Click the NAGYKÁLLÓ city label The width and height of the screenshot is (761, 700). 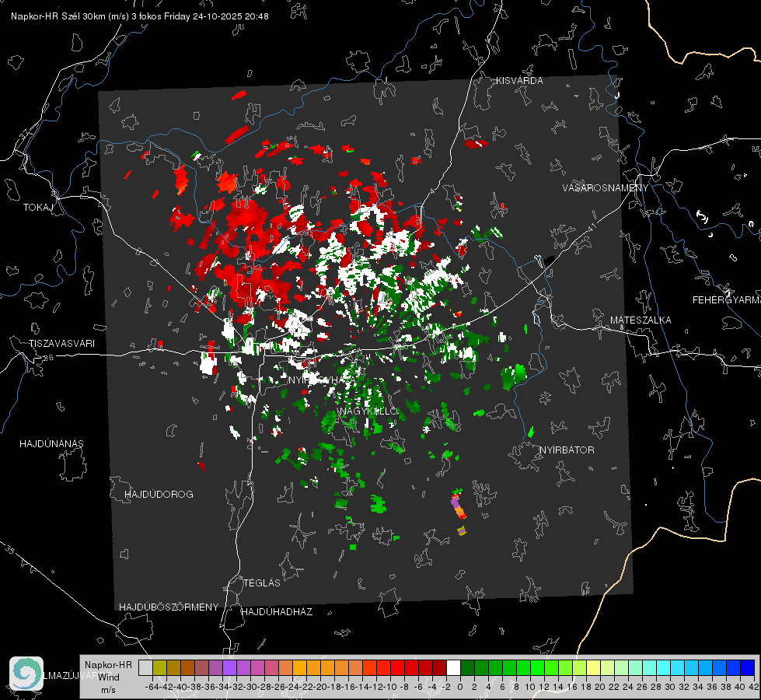[x=369, y=411]
